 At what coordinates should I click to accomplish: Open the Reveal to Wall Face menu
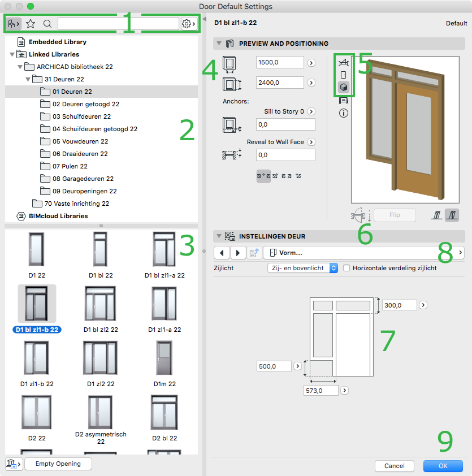tap(311, 142)
